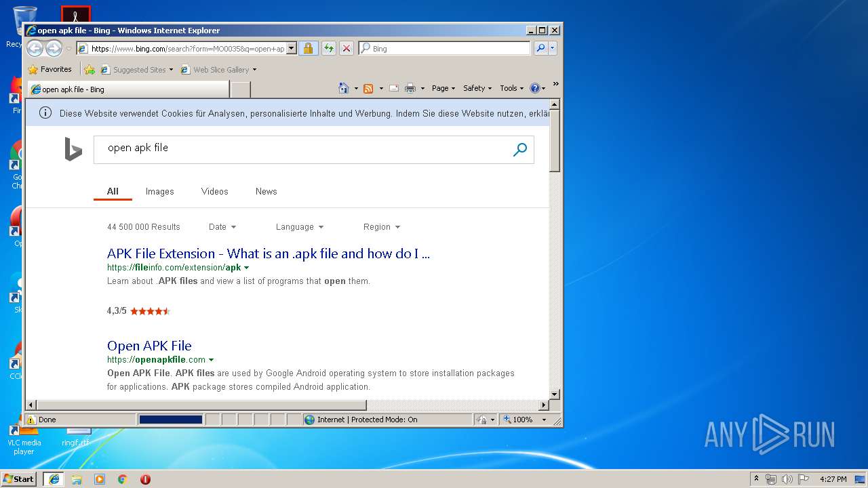Viewport: 868px width, 488px height.
Task: Open Internet Explorer from the taskbar
Action: [x=54, y=479]
